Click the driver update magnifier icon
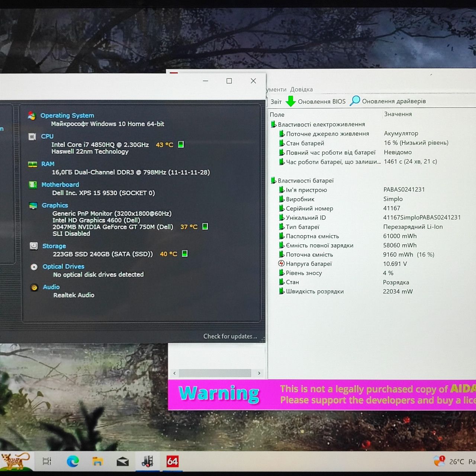The image size is (476, 476). coord(355,101)
